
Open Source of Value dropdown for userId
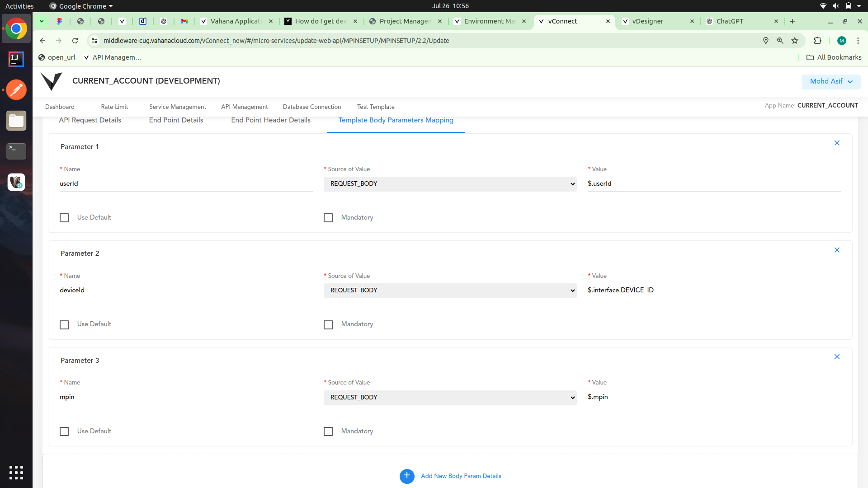point(450,184)
